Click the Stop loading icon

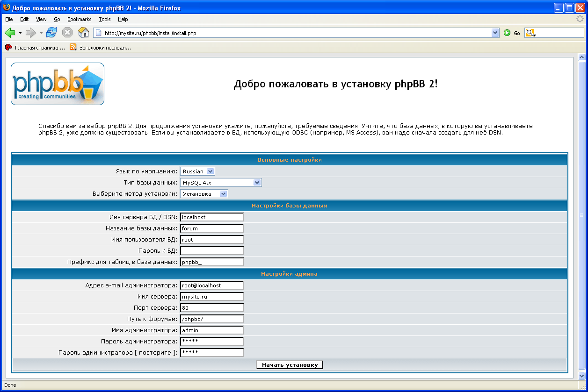click(67, 33)
